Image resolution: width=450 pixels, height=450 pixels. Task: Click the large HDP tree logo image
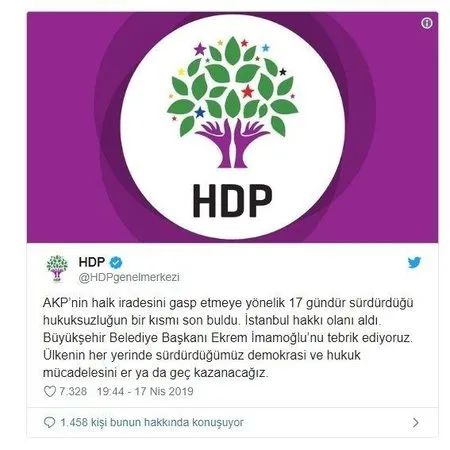tap(232, 127)
